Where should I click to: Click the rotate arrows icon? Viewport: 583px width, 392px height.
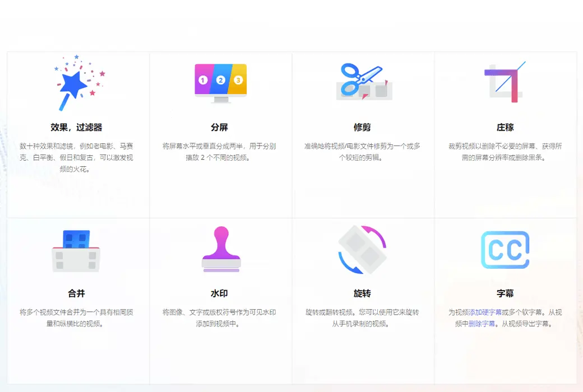(x=363, y=250)
